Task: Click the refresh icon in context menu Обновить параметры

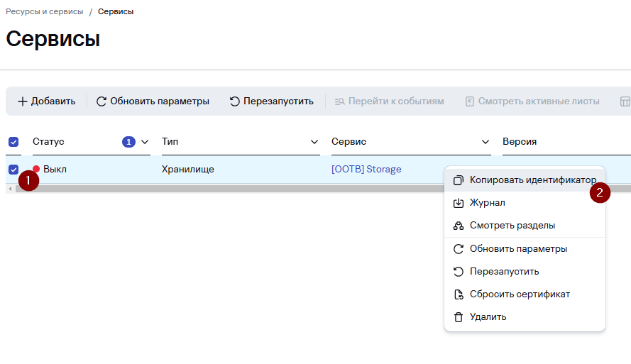Action: click(459, 249)
